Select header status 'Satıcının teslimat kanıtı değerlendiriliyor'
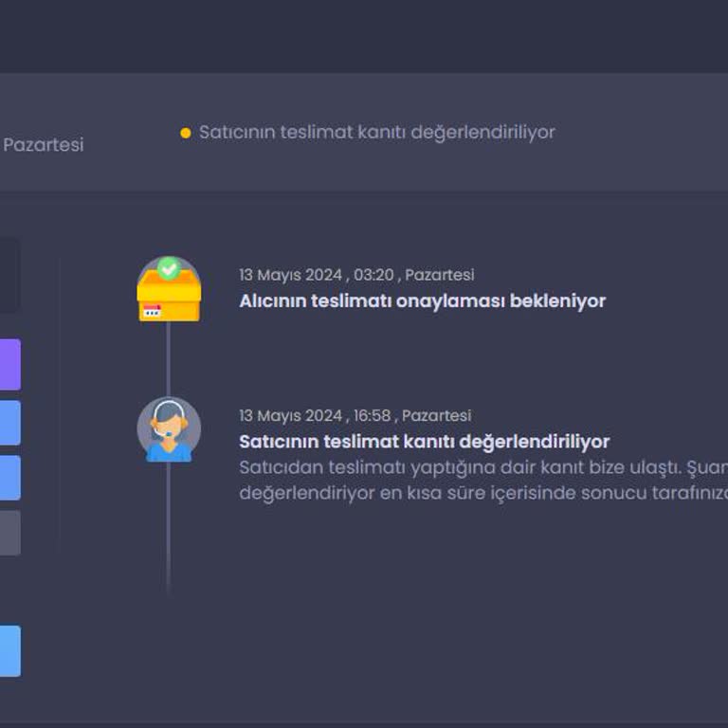The image size is (728, 728). [377, 133]
